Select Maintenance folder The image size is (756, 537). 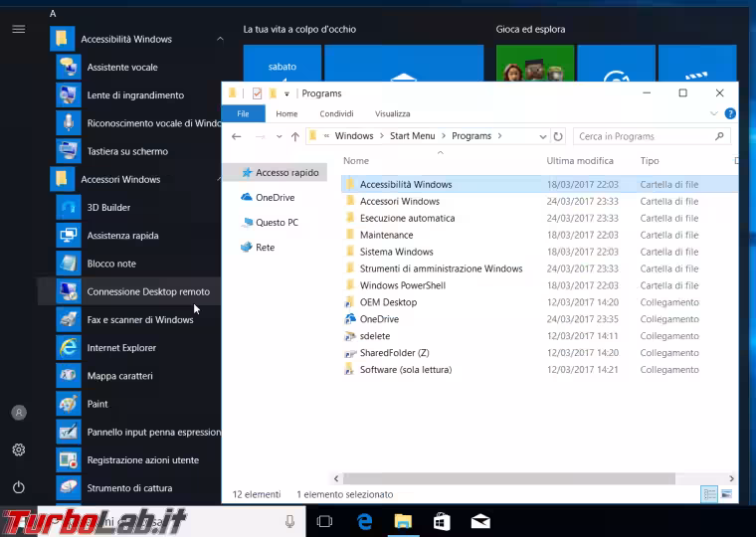pyautogui.click(x=539, y=236)
